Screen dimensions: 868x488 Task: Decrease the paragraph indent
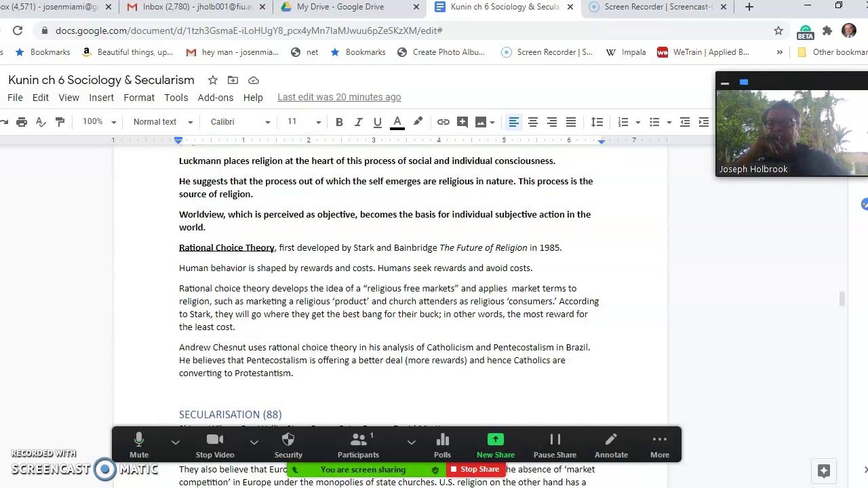coord(685,122)
